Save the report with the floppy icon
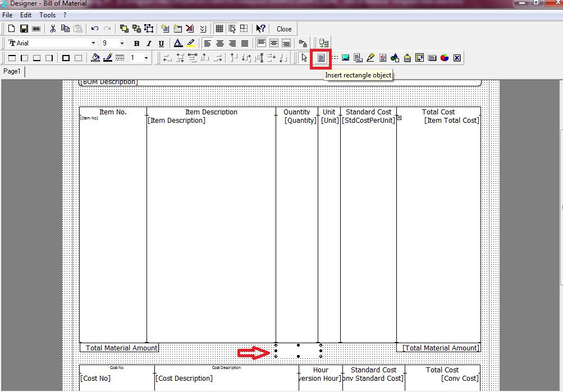This screenshot has height=392, width=563. [24, 29]
